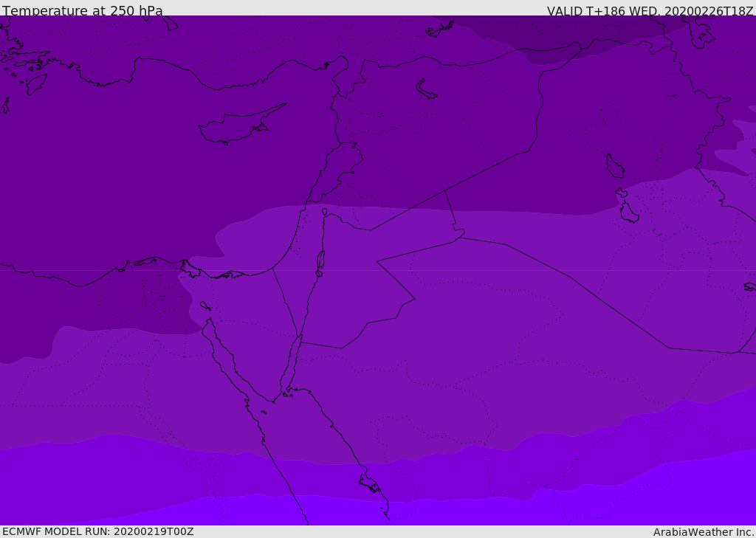Click the 'ECMWF MODEL RUN: 20200219T00Z' text
Screen dimensions: 756x538
(98, 531)
